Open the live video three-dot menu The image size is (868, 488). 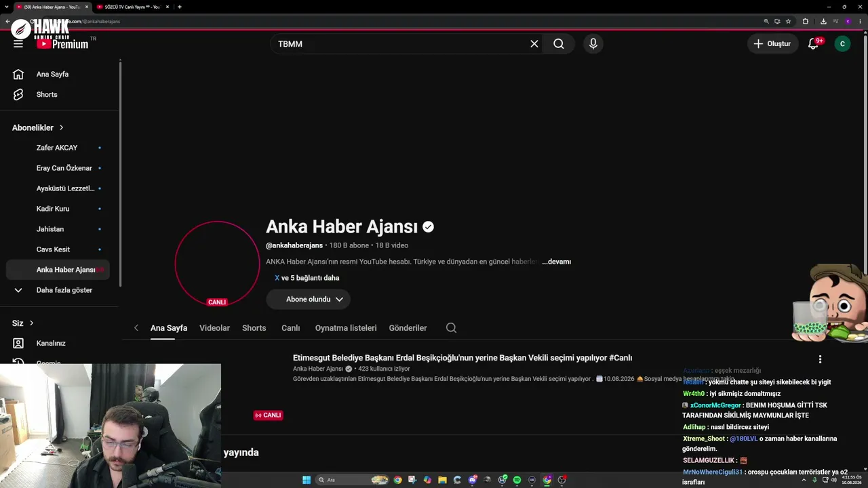[820, 359]
